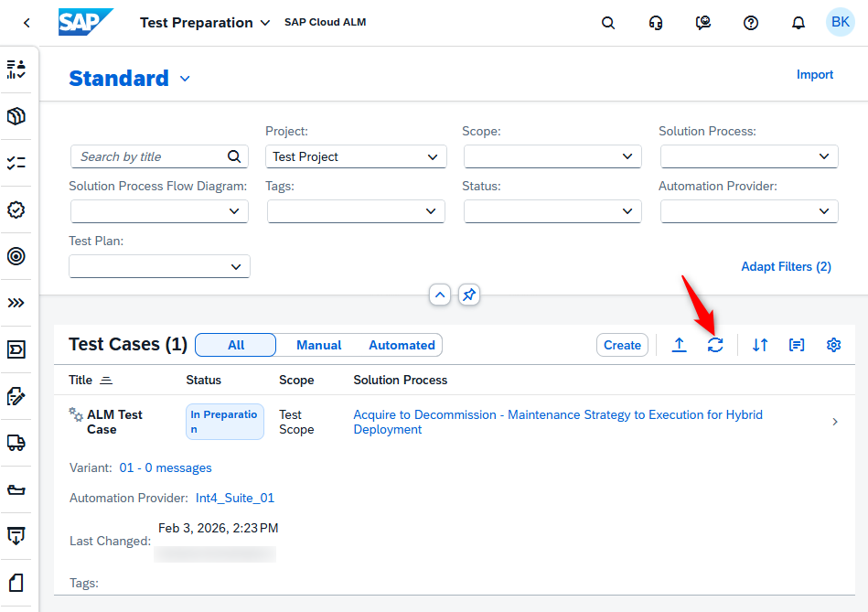This screenshot has height=612, width=868.
Task: Open sort options for Test Cases
Action: tap(760, 345)
